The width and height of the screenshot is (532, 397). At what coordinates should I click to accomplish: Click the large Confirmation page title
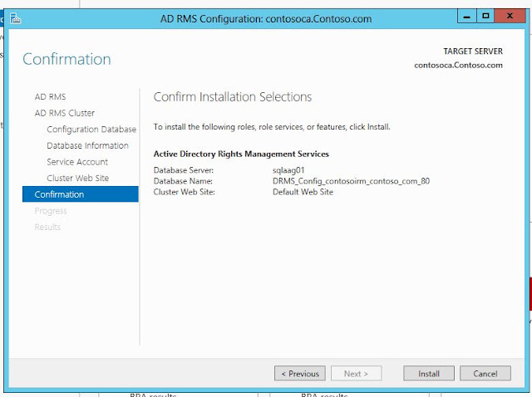[x=66, y=59]
